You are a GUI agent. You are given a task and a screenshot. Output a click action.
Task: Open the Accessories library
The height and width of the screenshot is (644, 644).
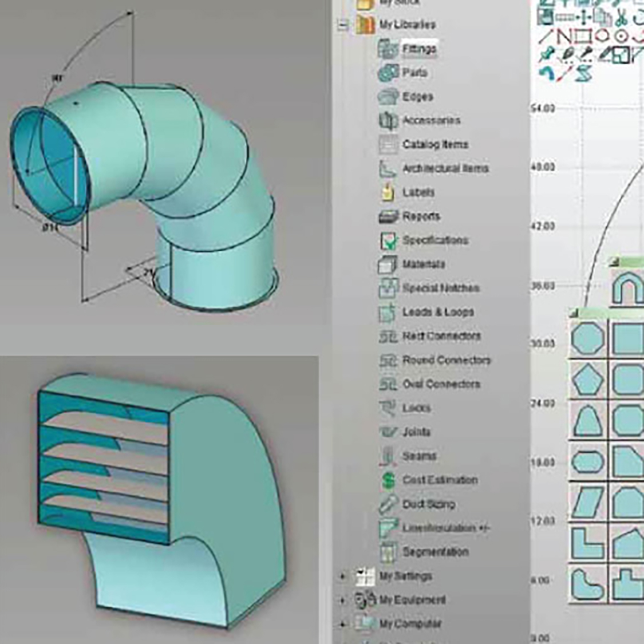[419, 120]
